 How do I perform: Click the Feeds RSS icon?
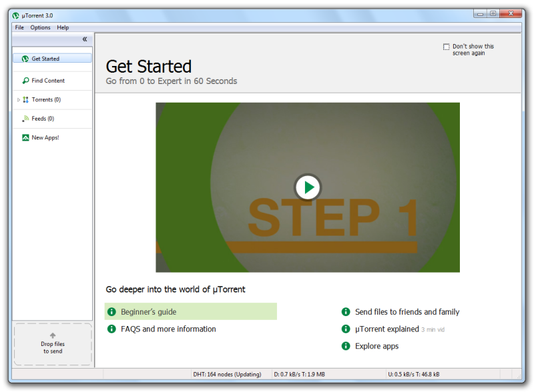(x=25, y=119)
